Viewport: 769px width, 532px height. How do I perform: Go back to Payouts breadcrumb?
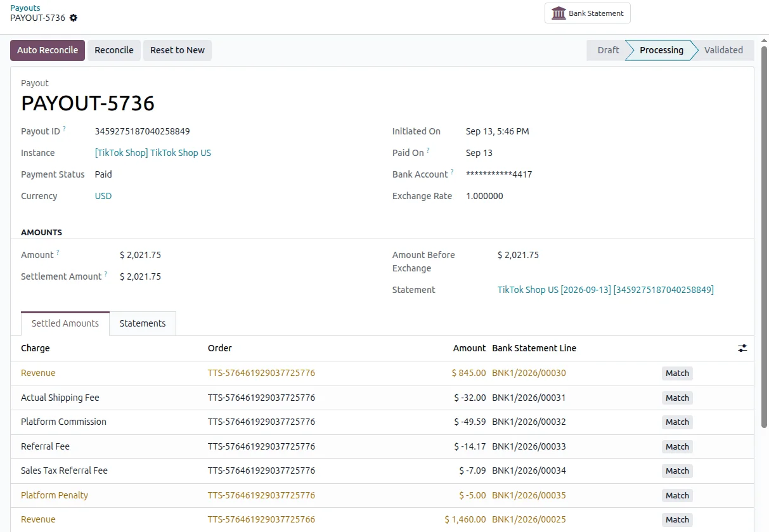(25, 8)
